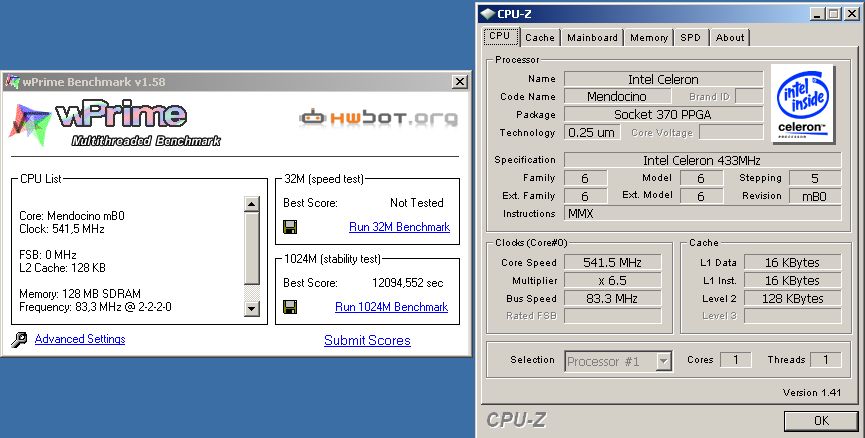Open the Memory tab in CPU-Z
Image resolution: width=865 pixels, height=438 pixels.
click(649, 38)
